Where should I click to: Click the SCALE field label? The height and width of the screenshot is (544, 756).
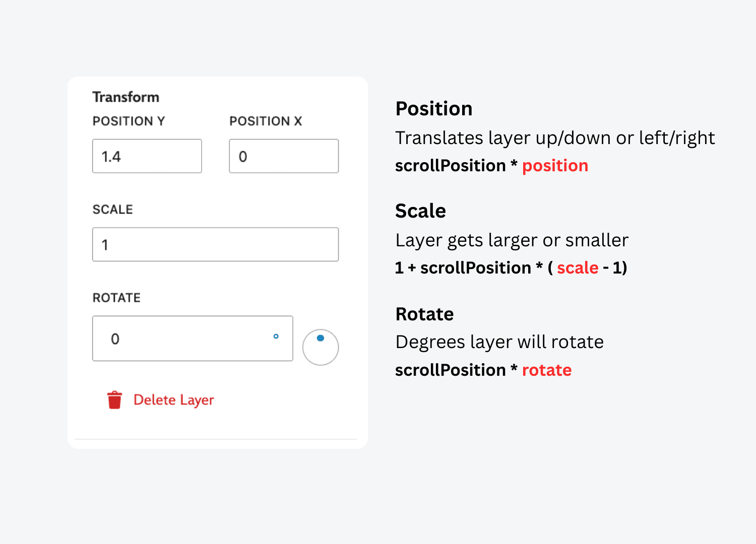tap(112, 210)
